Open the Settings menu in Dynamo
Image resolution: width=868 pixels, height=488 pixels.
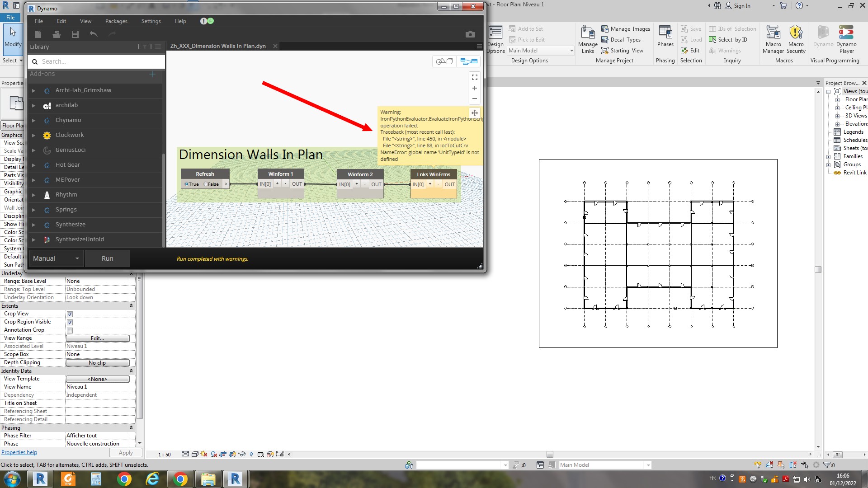coord(151,21)
